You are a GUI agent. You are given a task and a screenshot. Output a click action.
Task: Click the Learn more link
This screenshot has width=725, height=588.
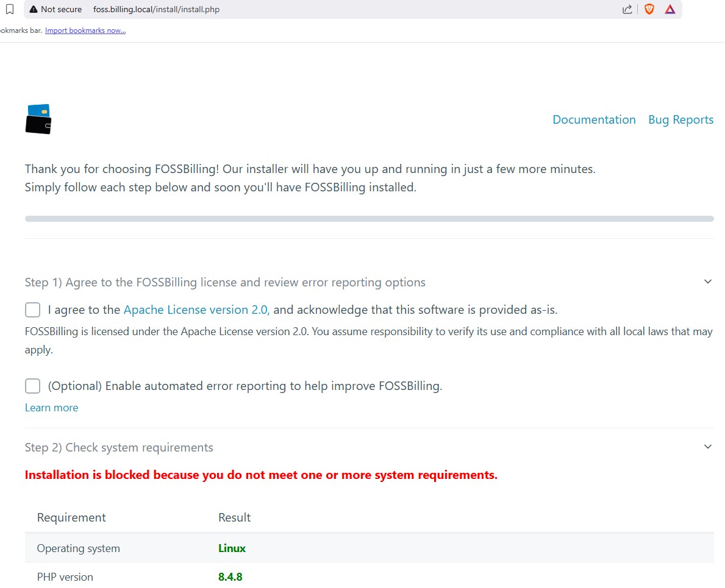(x=51, y=408)
